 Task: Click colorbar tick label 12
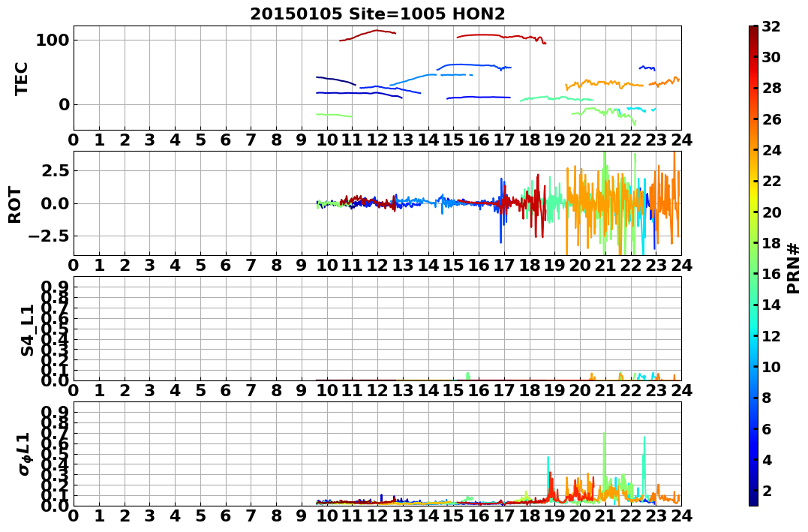[771, 335]
